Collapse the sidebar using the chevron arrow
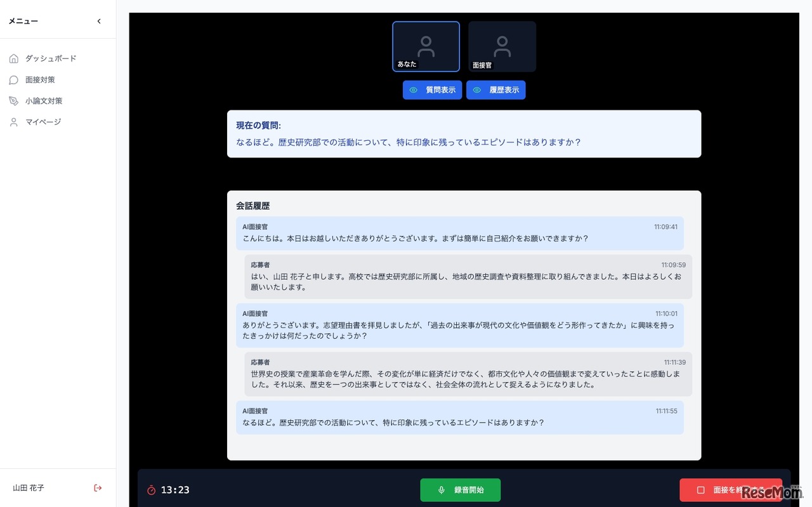812x507 pixels. tap(99, 21)
